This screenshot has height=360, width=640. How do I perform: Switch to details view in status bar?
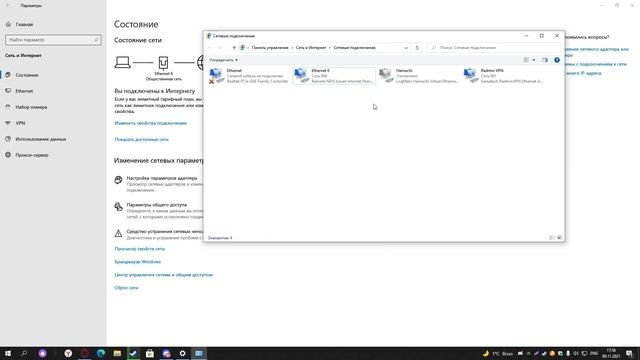pyautogui.click(x=552, y=238)
